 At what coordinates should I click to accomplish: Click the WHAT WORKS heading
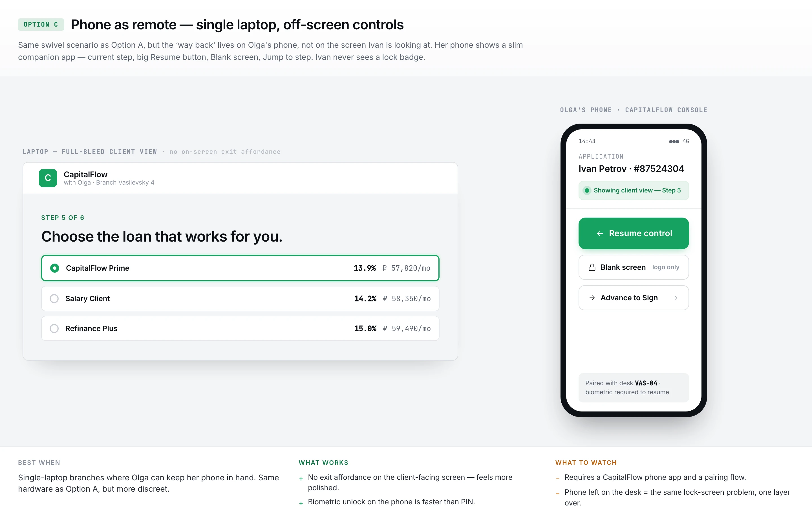(x=323, y=463)
